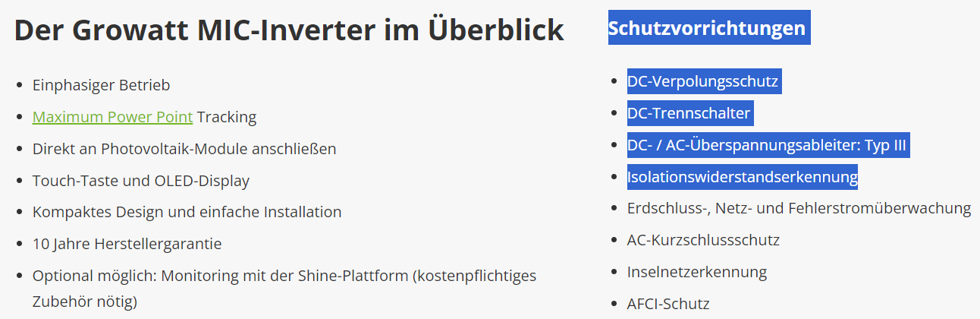The image size is (980, 319).
Task: Click the highlighted Schutzvorrichtungen heading
Action: pos(709,28)
